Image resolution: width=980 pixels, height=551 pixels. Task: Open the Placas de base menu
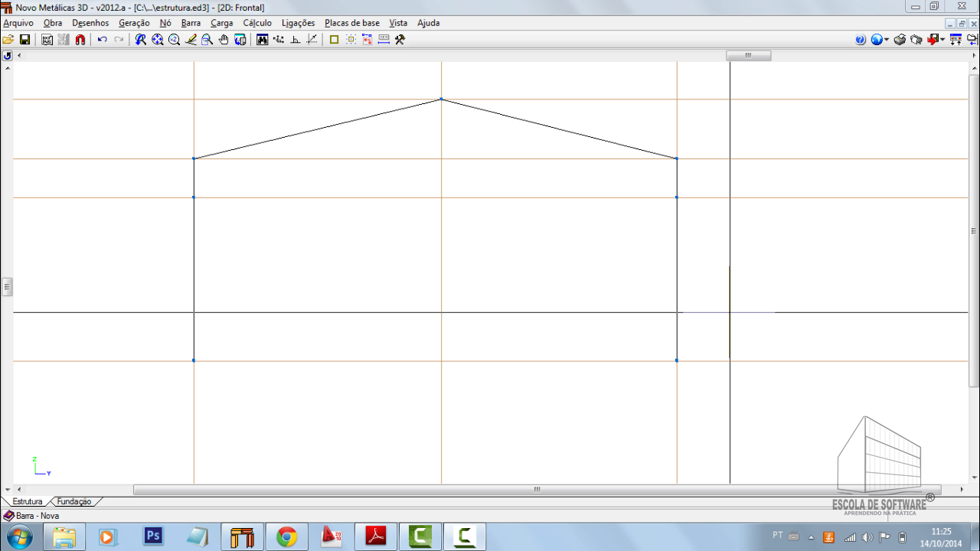coord(351,23)
